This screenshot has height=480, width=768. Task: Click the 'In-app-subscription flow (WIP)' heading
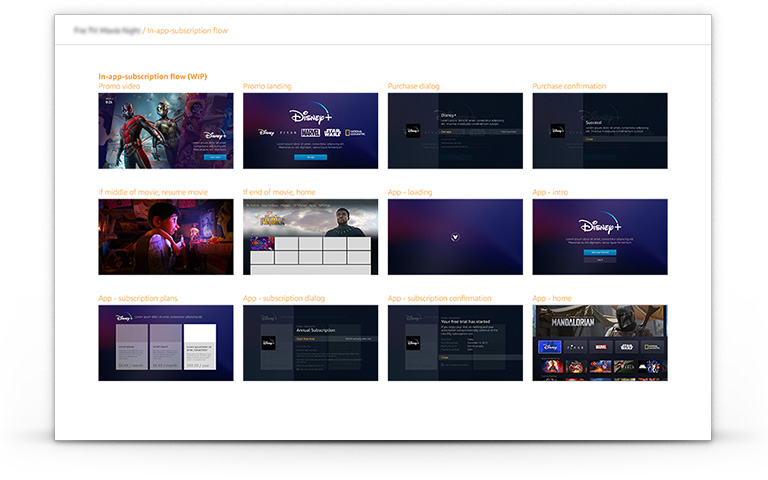153,76
